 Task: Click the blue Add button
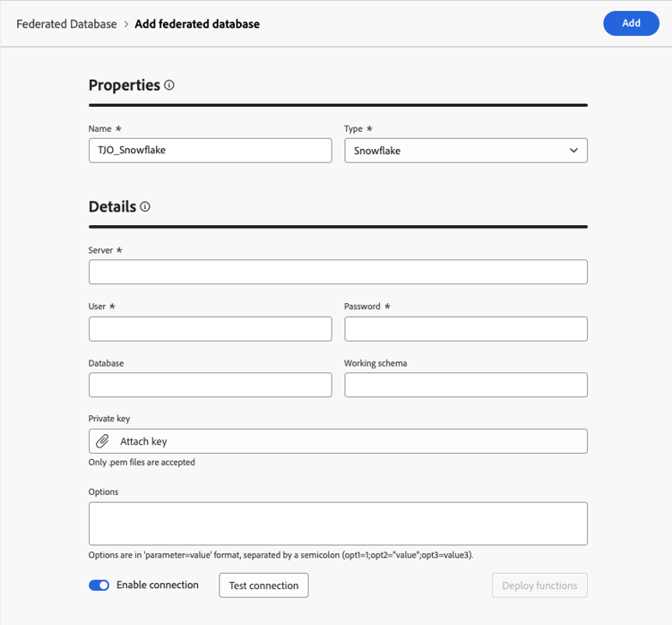[x=631, y=23]
